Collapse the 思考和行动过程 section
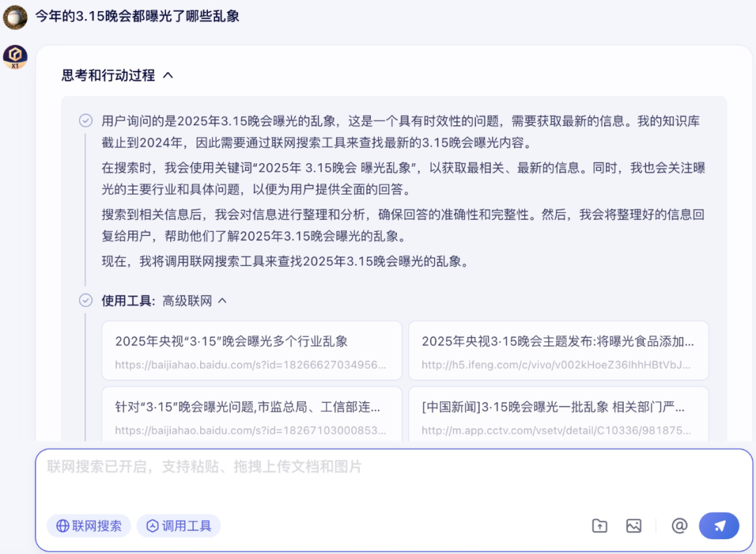 click(168, 75)
